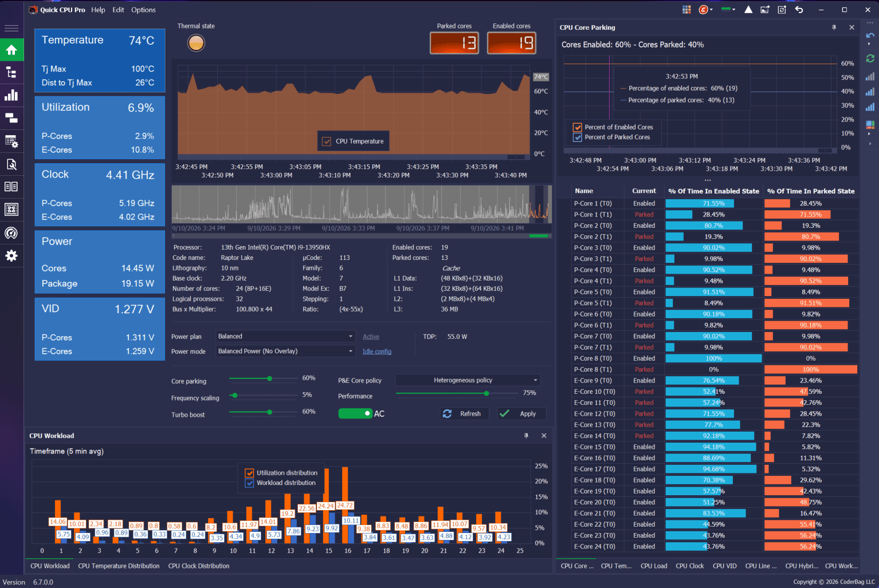Click the red CoderBag logo icon

tap(703, 10)
